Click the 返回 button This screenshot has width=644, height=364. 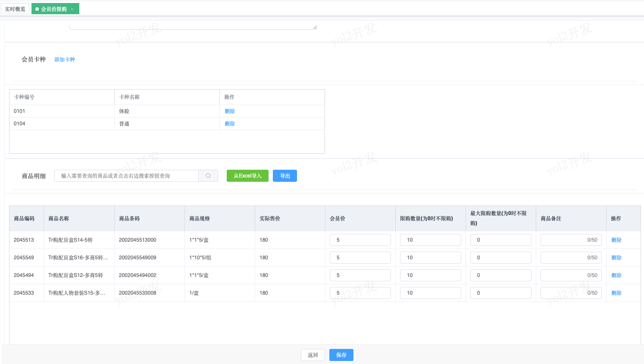pos(313,355)
